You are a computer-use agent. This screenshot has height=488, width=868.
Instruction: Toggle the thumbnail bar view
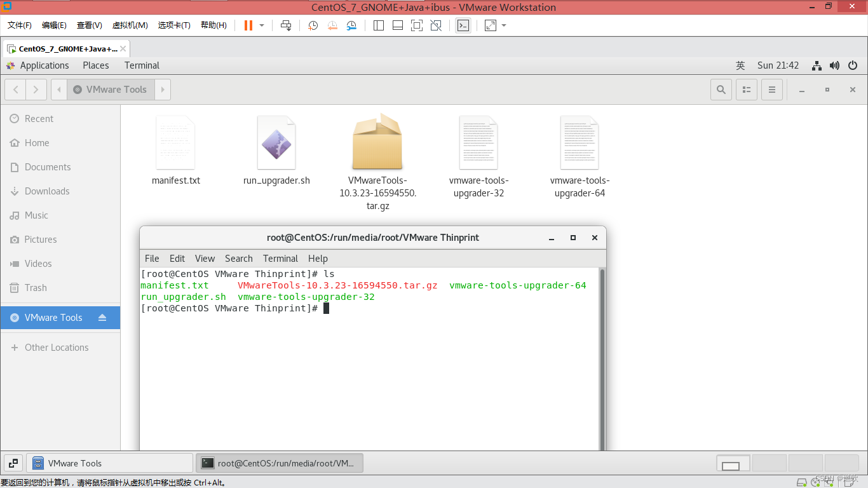(x=398, y=25)
